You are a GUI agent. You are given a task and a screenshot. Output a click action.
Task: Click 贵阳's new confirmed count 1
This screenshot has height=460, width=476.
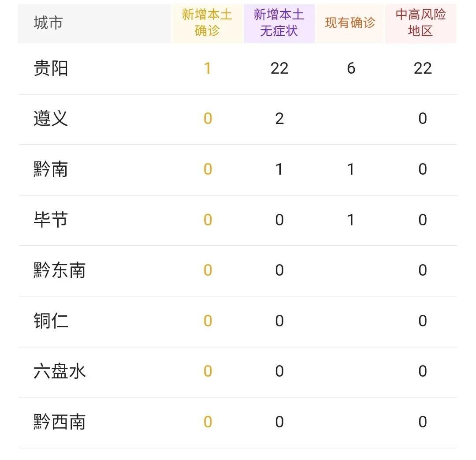[208, 68]
